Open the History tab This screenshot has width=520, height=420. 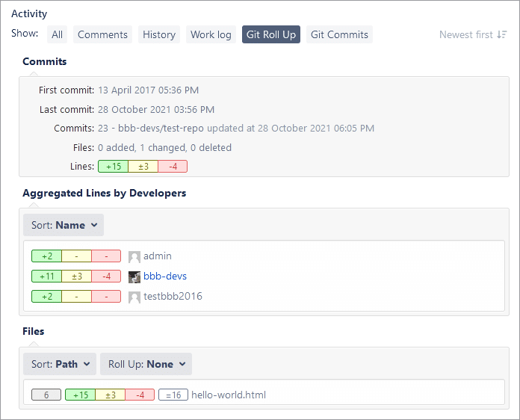coord(159,34)
